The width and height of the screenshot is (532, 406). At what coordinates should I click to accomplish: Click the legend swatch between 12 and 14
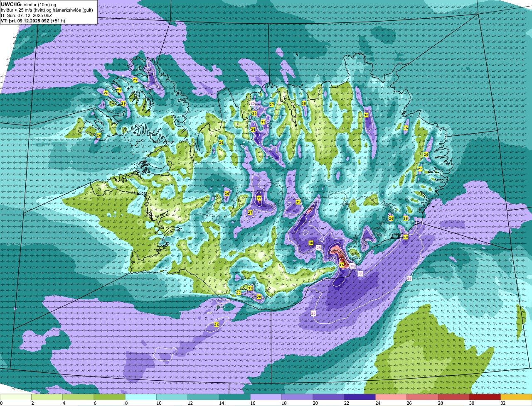[x=204, y=397]
